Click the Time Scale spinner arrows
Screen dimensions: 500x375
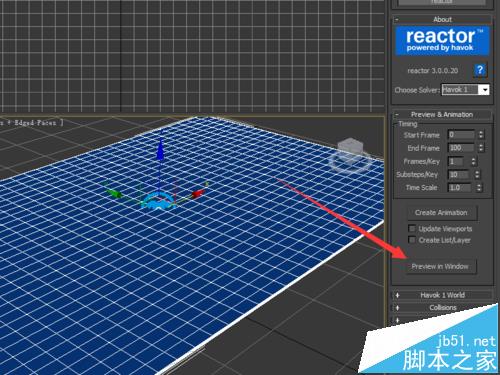pos(479,187)
